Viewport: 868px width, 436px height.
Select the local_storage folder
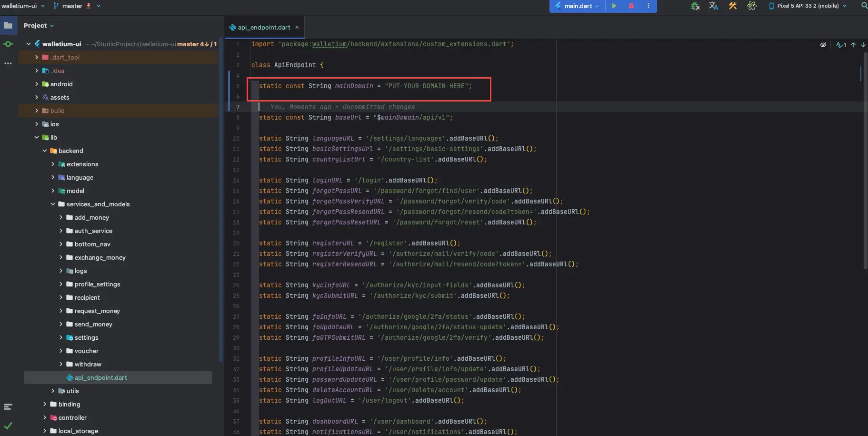(x=78, y=431)
